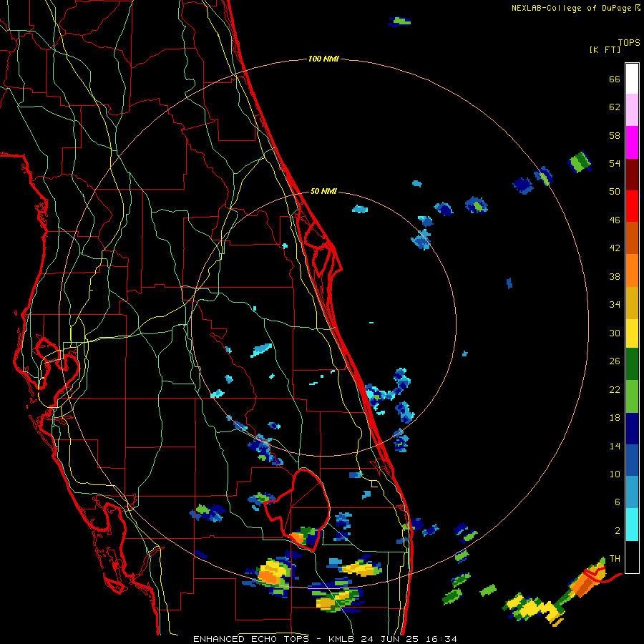The width and height of the screenshot is (644, 644).
Task: Pick the bright yellow legend swatch
Action: tap(632, 333)
